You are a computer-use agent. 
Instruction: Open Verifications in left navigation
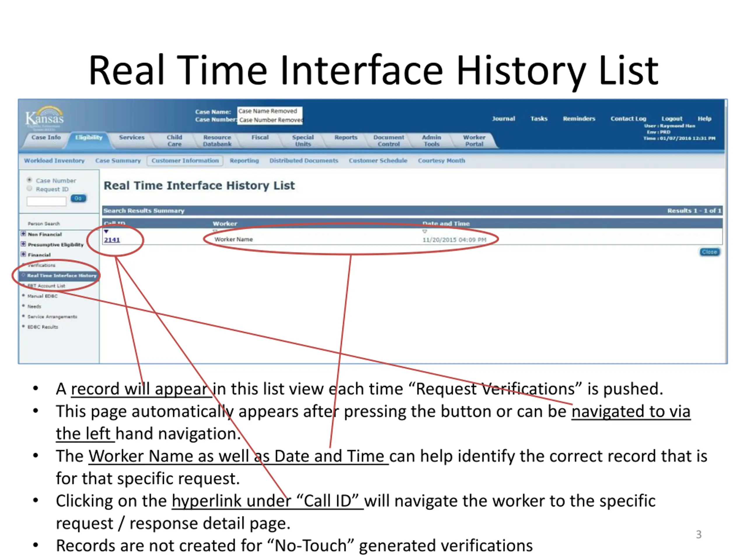(41, 265)
